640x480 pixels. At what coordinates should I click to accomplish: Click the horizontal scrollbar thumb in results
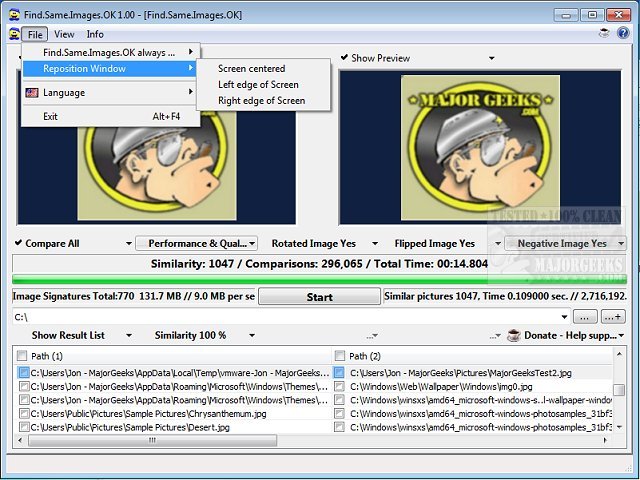pyautogui.click(x=153, y=440)
